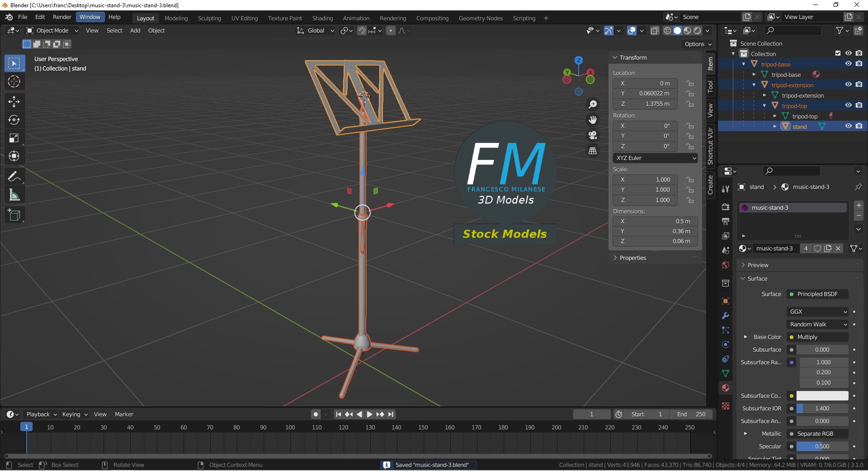This screenshot has width=868, height=471.
Task: Uncheck the Collection exclude checkbox
Action: click(x=838, y=53)
